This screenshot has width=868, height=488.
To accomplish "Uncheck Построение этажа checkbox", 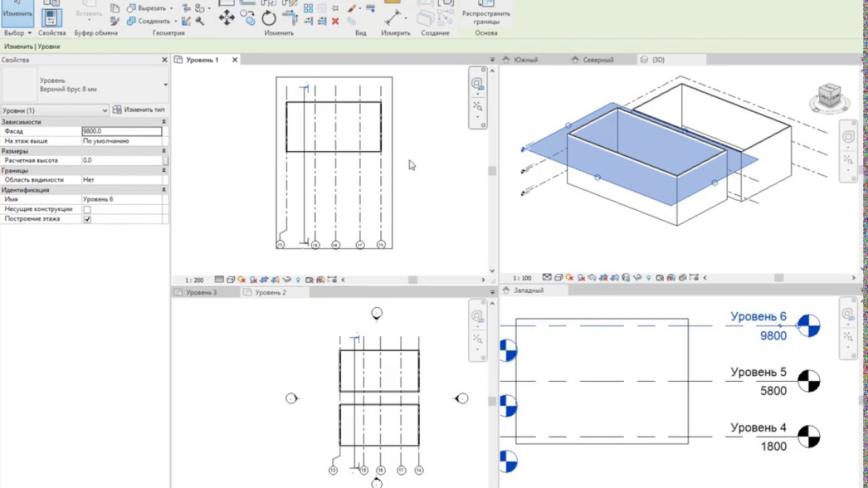I will [x=87, y=220].
